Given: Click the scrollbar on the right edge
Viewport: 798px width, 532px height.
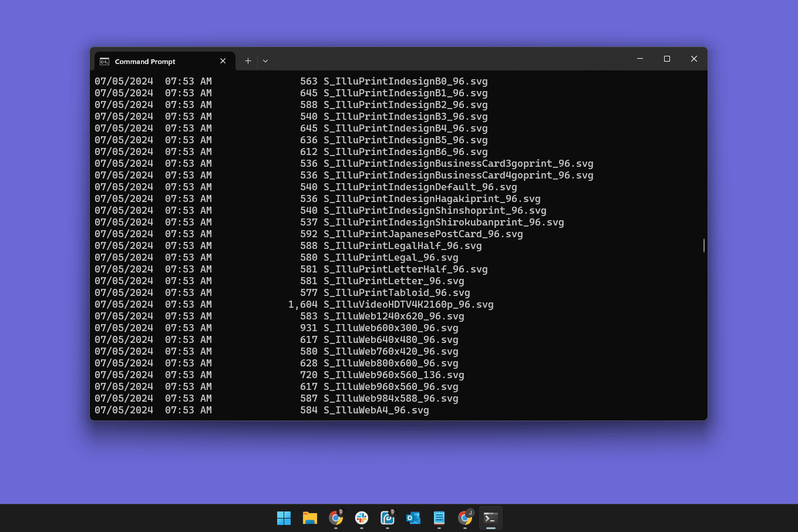Looking at the screenshot, I should (703, 245).
